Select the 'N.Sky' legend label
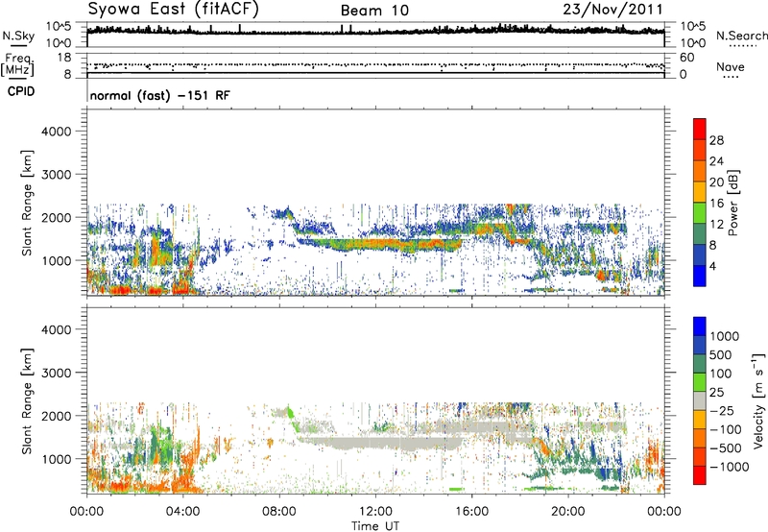 click(18, 36)
